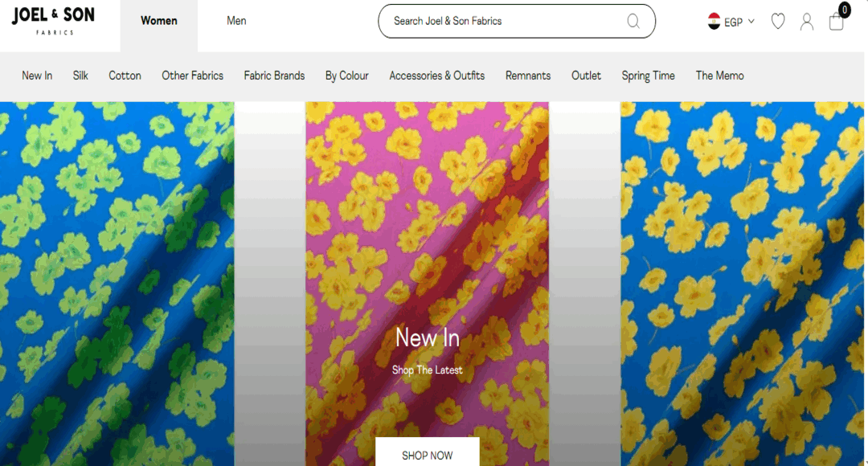Open the Silk menu

[80, 76]
